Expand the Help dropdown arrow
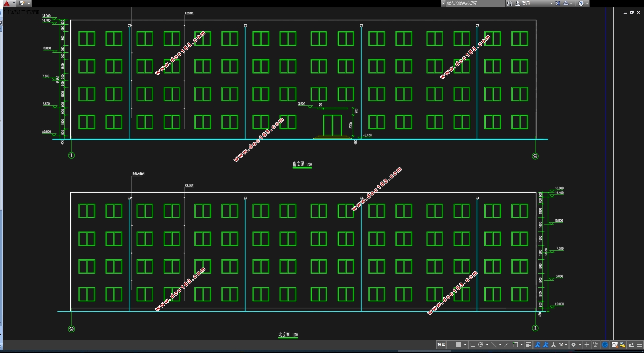This screenshot has width=644, height=353. pyautogui.click(x=587, y=3)
